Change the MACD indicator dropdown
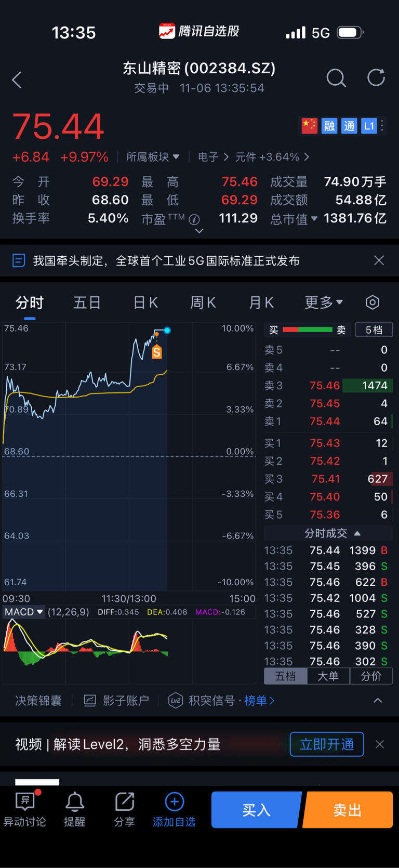Image resolution: width=399 pixels, height=868 pixels. (24, 612)
